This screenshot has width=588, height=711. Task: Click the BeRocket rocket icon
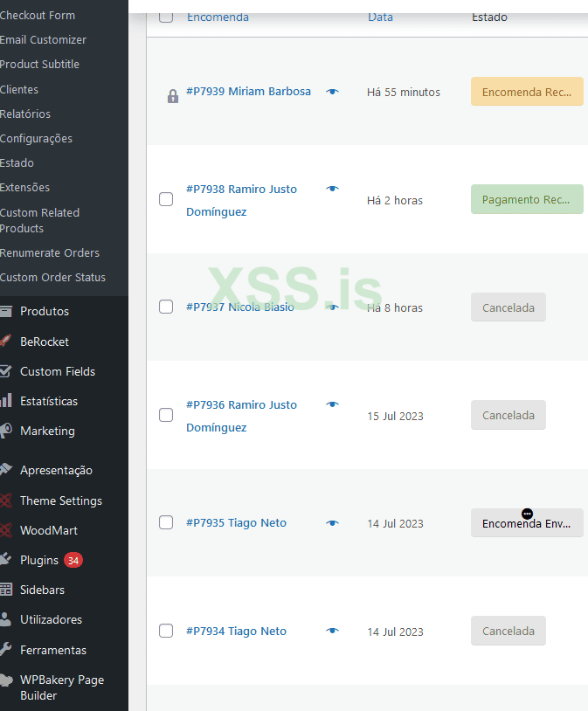pos(5,341)
